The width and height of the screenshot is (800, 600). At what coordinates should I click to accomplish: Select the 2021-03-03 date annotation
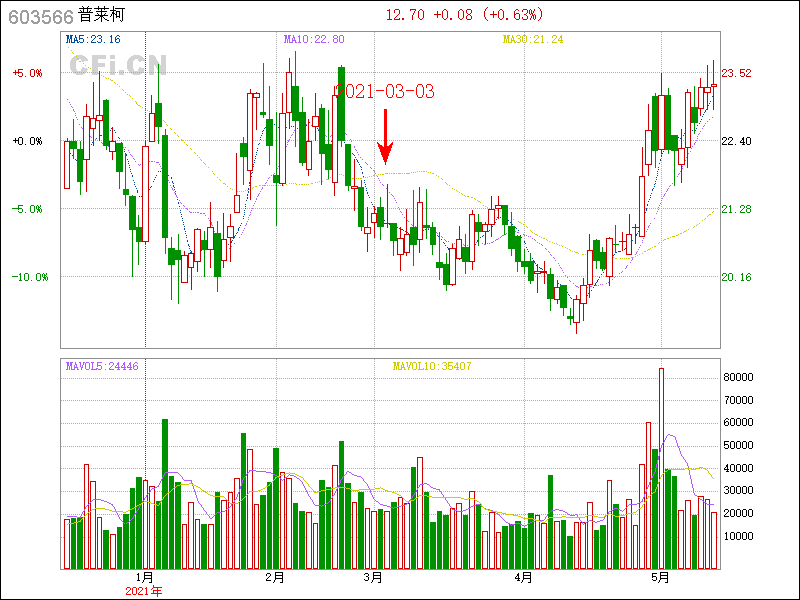(x=385, y=91)
